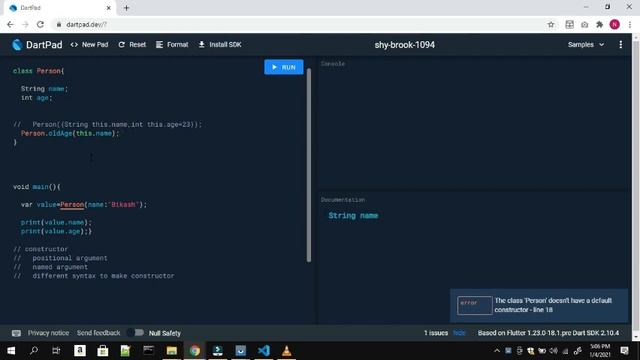Toggle the Null Safety switch
The width and height of the screenshot is (640, 360).
[136, 333]
